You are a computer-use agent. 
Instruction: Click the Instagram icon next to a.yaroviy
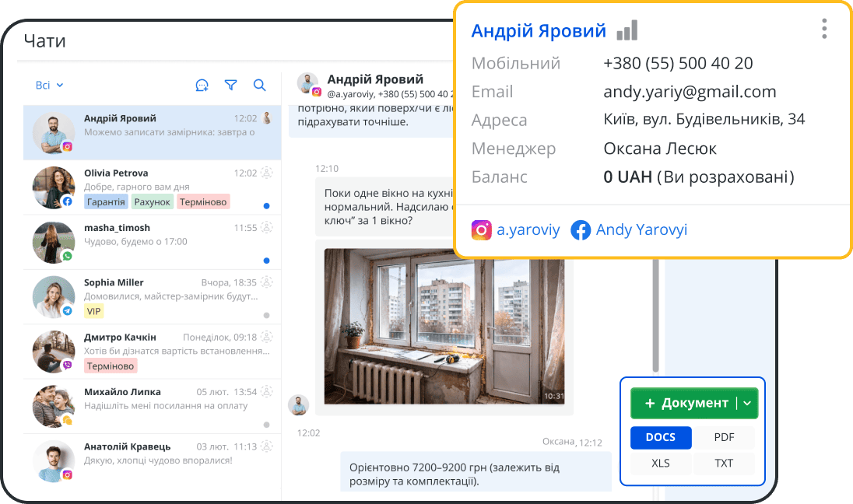coord(482,230)
